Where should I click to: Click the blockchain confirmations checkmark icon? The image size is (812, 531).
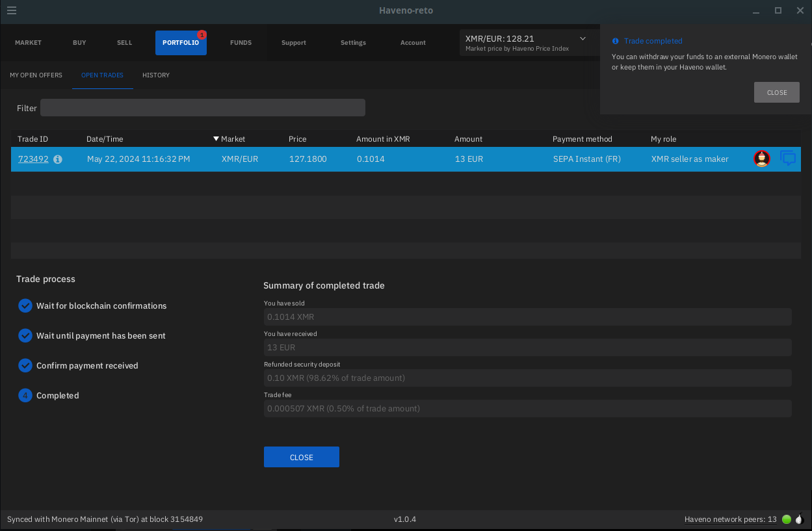point(25,305)
